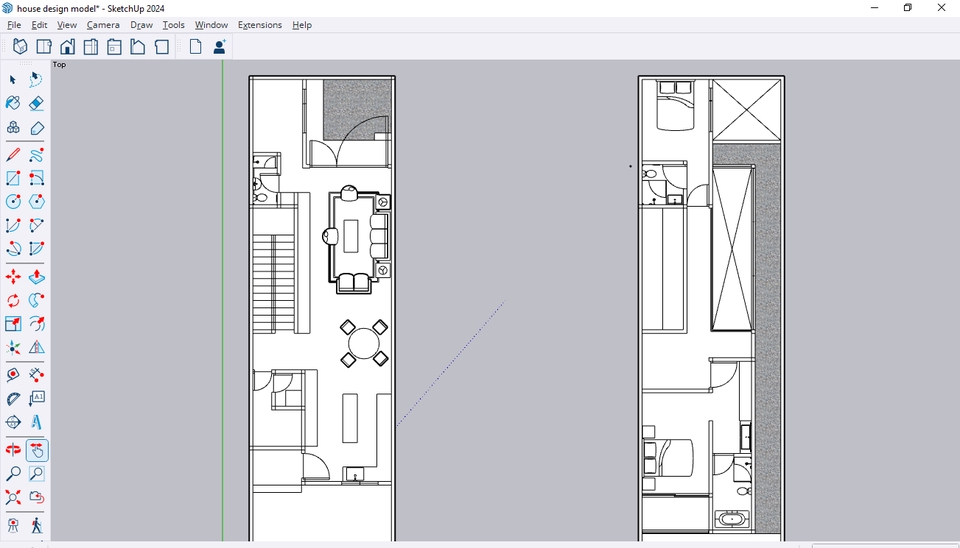Switch to Front view
This screenshot has height=548, width=960.
[x=67, y=47]
